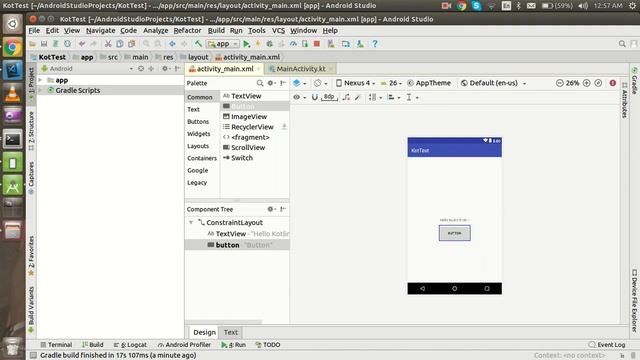Screen dimensions: 640x360
Task: Select the button widget in preview
Action: [x=454, y=233]
